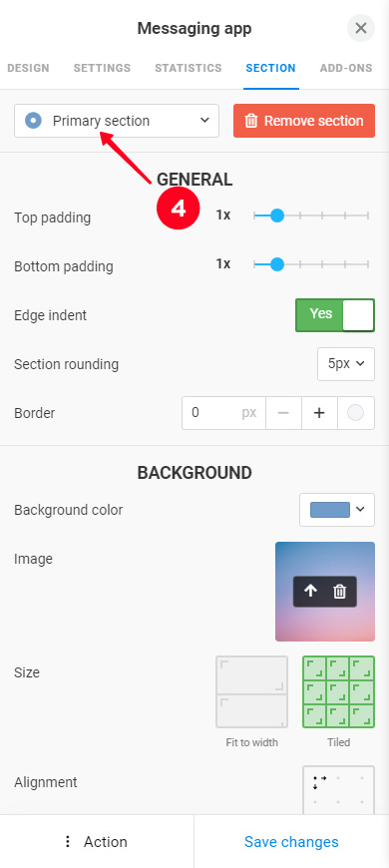This screenshot has width=389, height=868.
Task: Click the border plus icon
Action: (319, 413)
